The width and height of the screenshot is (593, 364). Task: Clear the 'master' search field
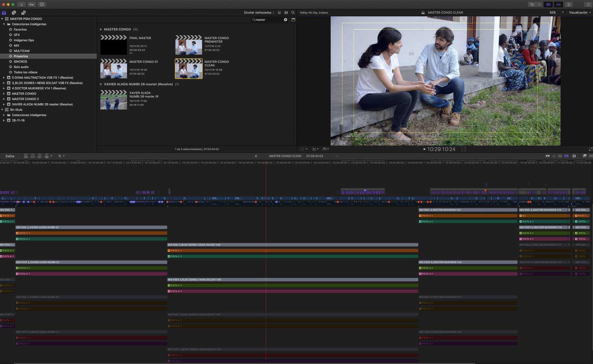285,20
